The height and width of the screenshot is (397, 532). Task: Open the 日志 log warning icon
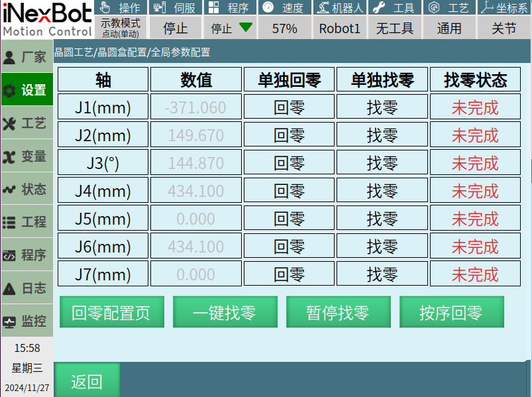pos(9,289)
